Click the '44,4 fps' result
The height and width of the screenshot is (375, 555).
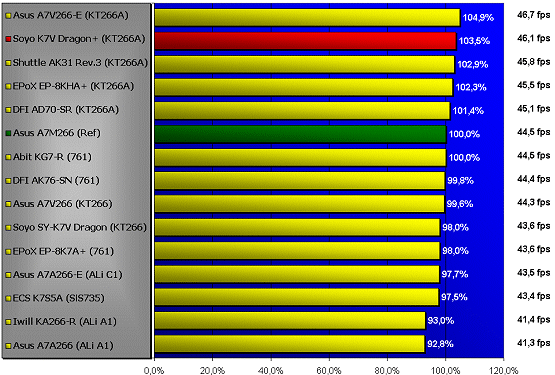(534, 179)
